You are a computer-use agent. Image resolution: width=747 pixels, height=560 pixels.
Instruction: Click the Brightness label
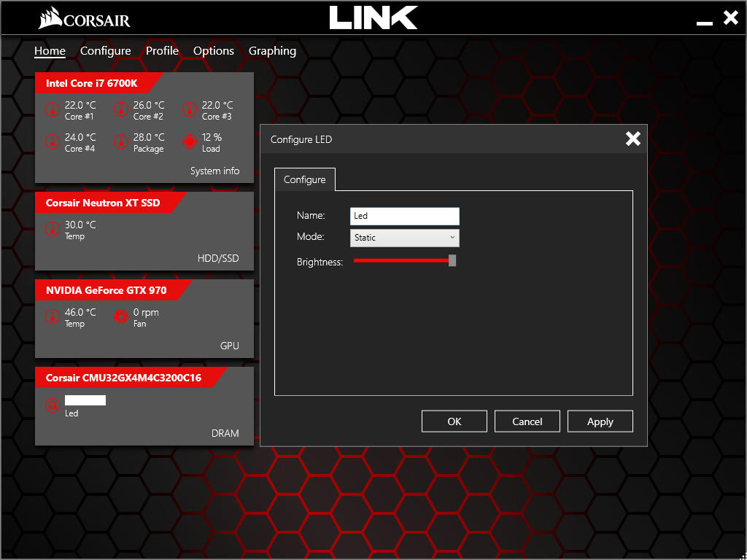pyautogui.click(x=320, y=262)
